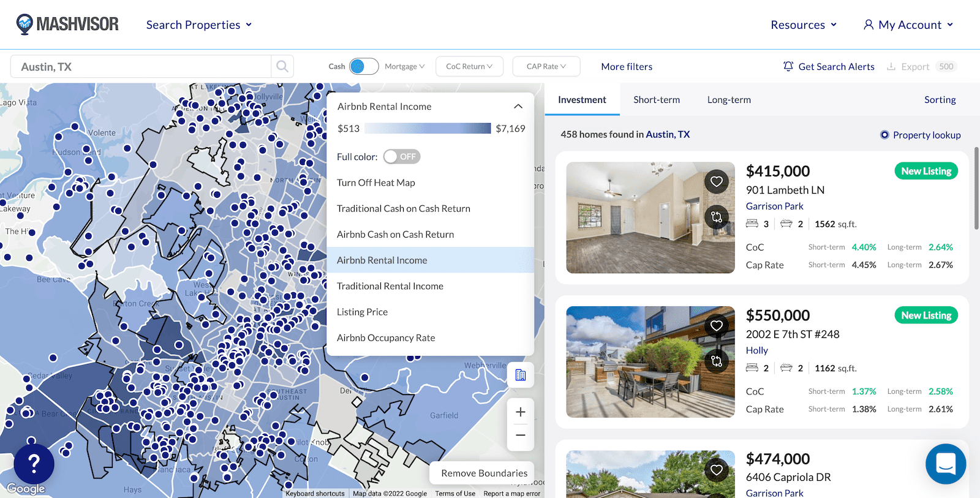Viewport: 980px width, 498px height.
Task: Zoom out on the map
Action: (x=521, y=435)
